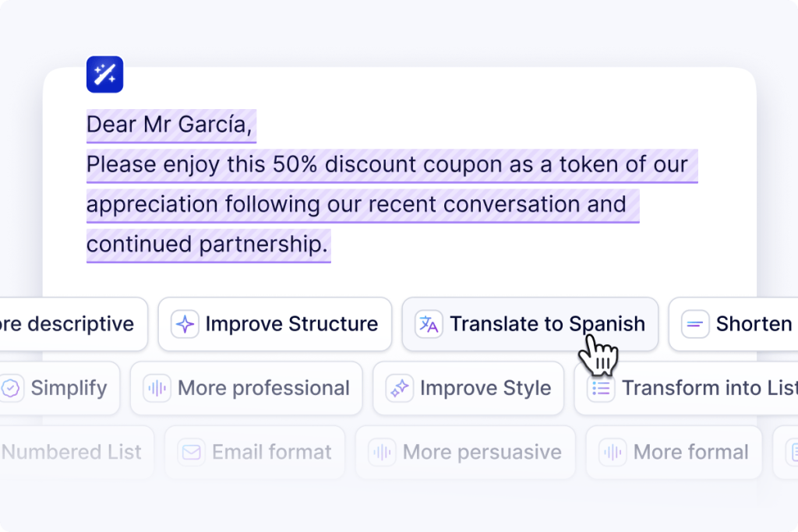Click the translate icon on Translate to Spanish

pos(429,324)
